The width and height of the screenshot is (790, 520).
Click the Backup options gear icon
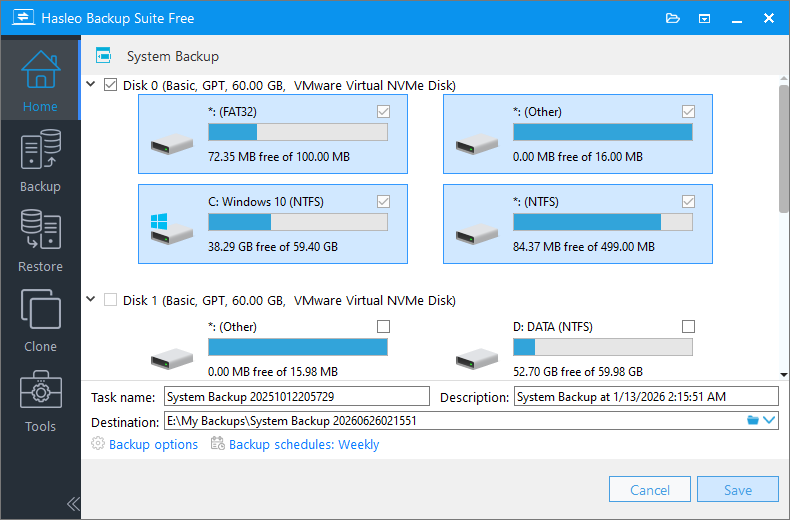98,443
